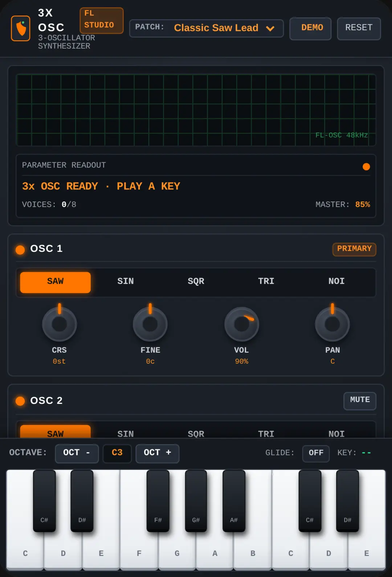This screenshot has width=392, height=577.
Task: Click the orange readout status indicator dot
Action: (366, 167)
